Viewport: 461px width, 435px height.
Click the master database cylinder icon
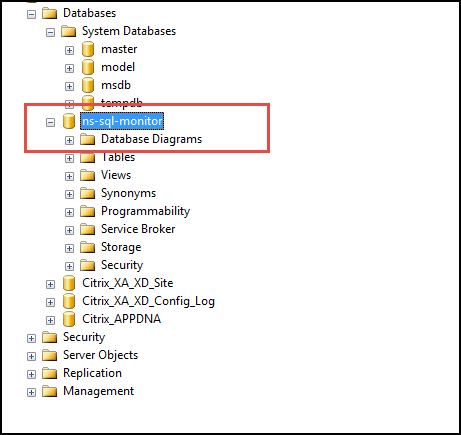[x=88, y=49]
